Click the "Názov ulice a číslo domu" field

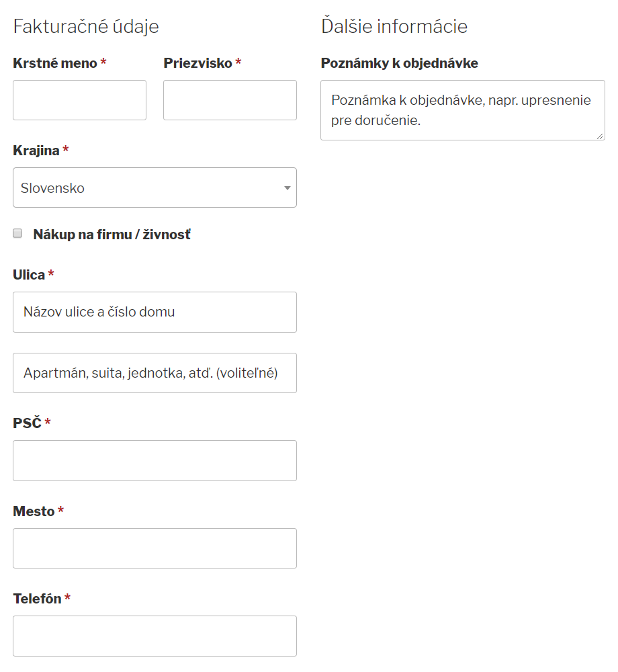[154, 312]
